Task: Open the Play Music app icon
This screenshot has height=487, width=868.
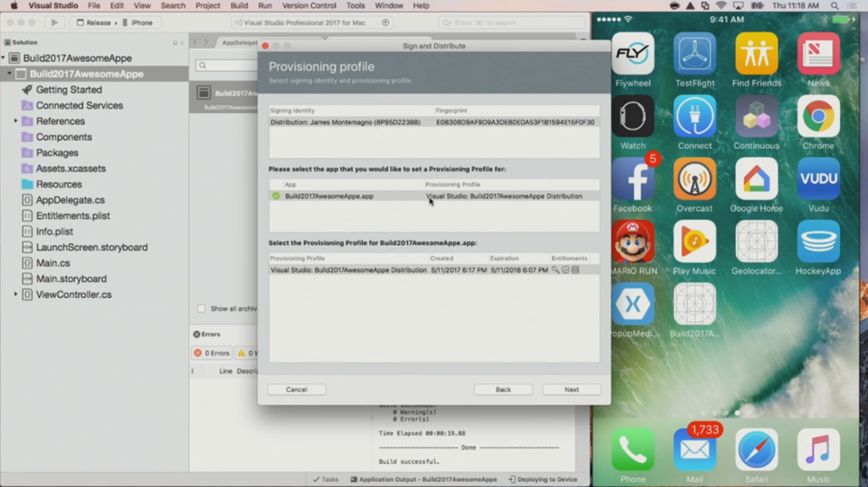Action: [695, 241]
